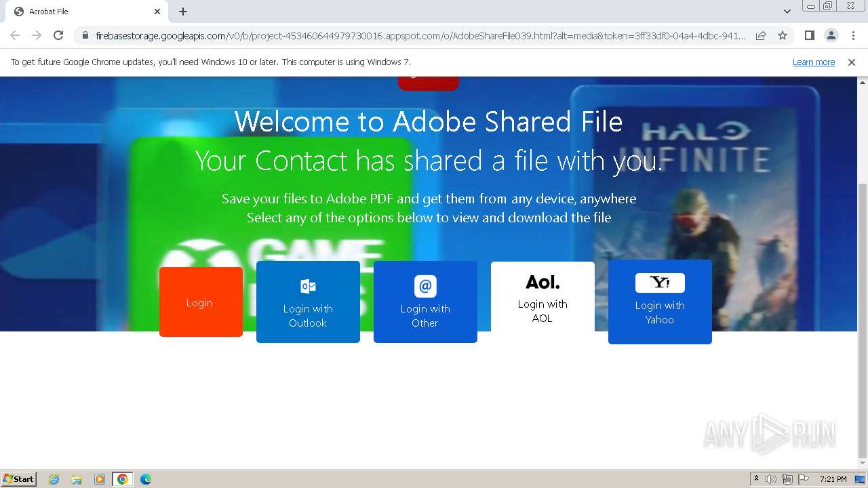868x488 pixels.
Task: Open the volume speaker icon
Action: (x=771, y=479)
